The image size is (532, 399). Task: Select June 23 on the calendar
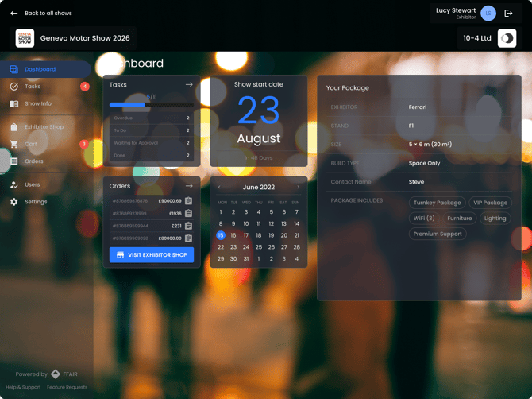pyautogui.click(x=233, y=247)
